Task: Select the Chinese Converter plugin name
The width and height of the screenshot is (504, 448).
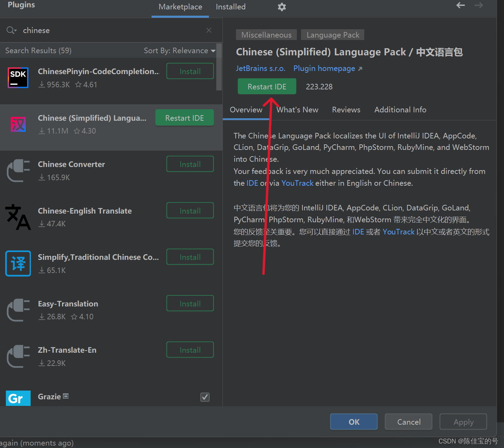Action: pos(71,164)
